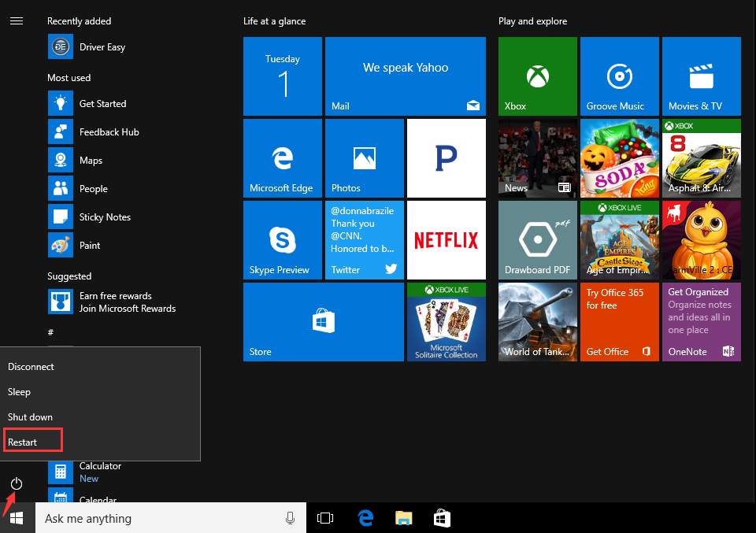756x533 pixels.
Task: Open Task View on the taskbar
Action: [x=325, y=518]
